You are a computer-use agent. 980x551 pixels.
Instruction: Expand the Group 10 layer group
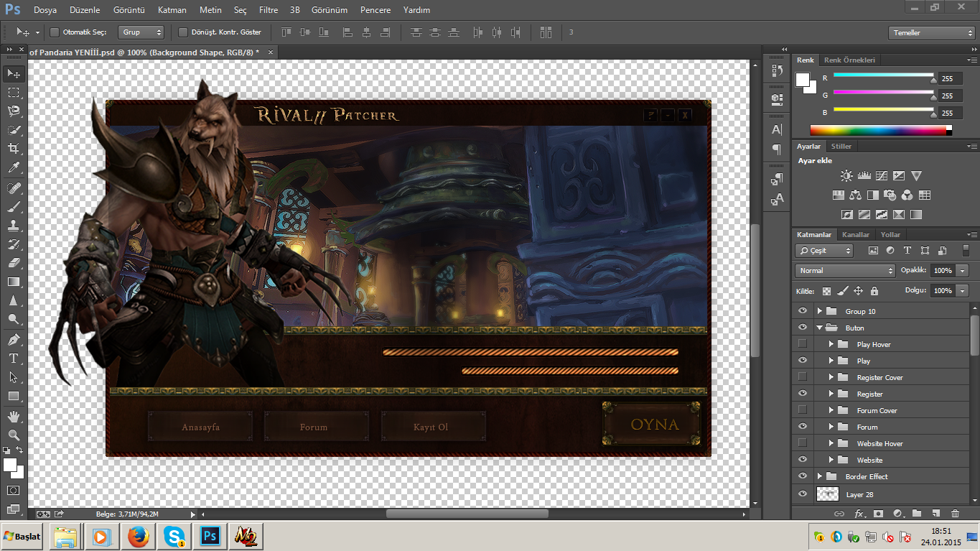pos(819,311)
